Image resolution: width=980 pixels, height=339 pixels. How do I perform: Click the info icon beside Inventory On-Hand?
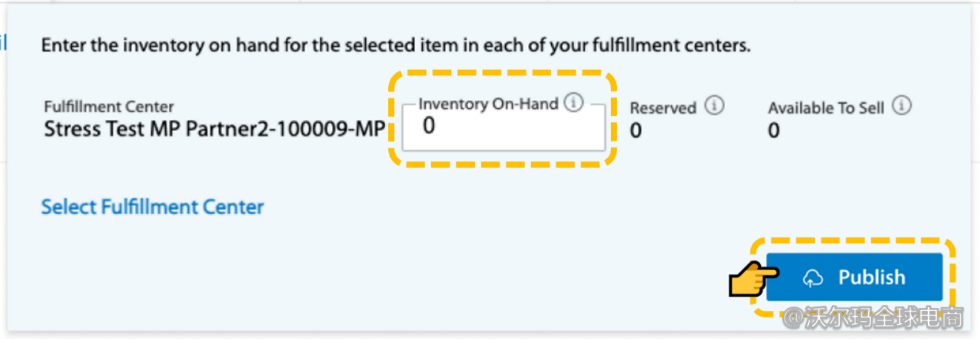(573, 104)
